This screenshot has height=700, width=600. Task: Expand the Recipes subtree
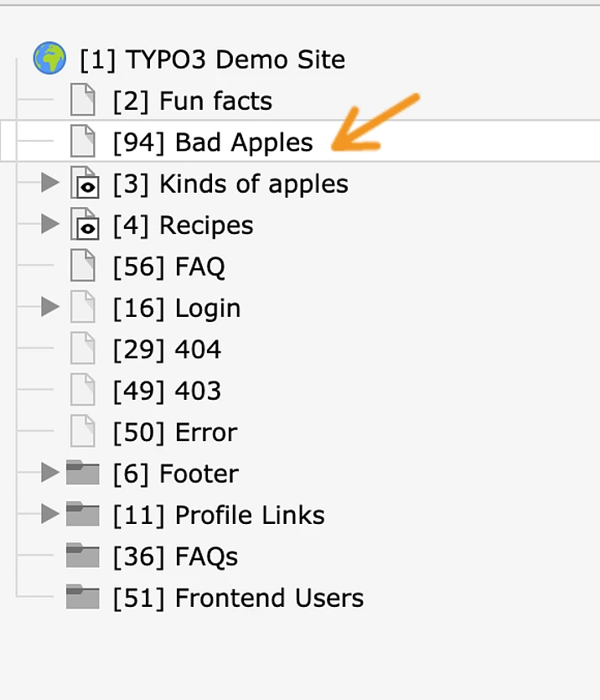click(50, 224)
